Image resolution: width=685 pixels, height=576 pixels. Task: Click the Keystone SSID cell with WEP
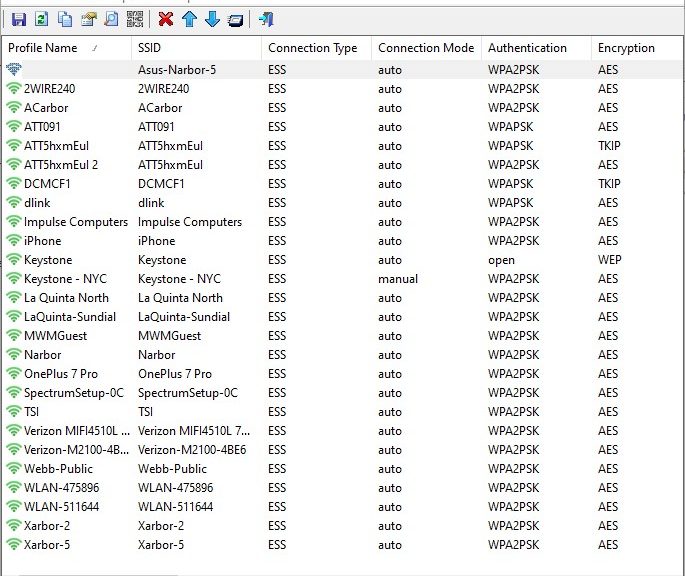click(162, 260)
